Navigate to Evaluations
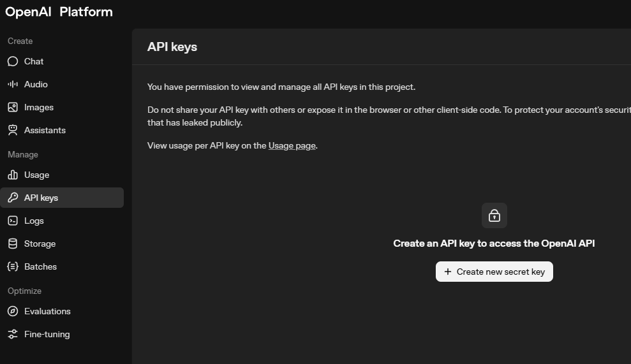Viewport: 631px width, 364px height. coord(62,311)
